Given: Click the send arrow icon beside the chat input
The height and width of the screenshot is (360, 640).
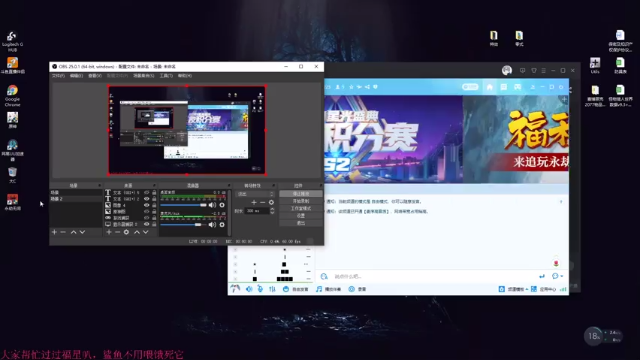Looking at the screenshot, I should click(x=542, y=276).
